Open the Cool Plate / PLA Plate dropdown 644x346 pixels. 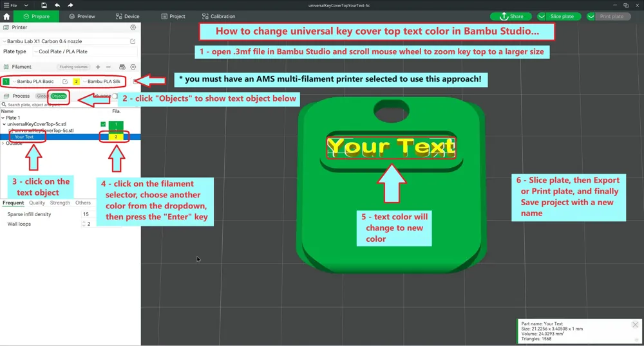(x=85, y=51)
